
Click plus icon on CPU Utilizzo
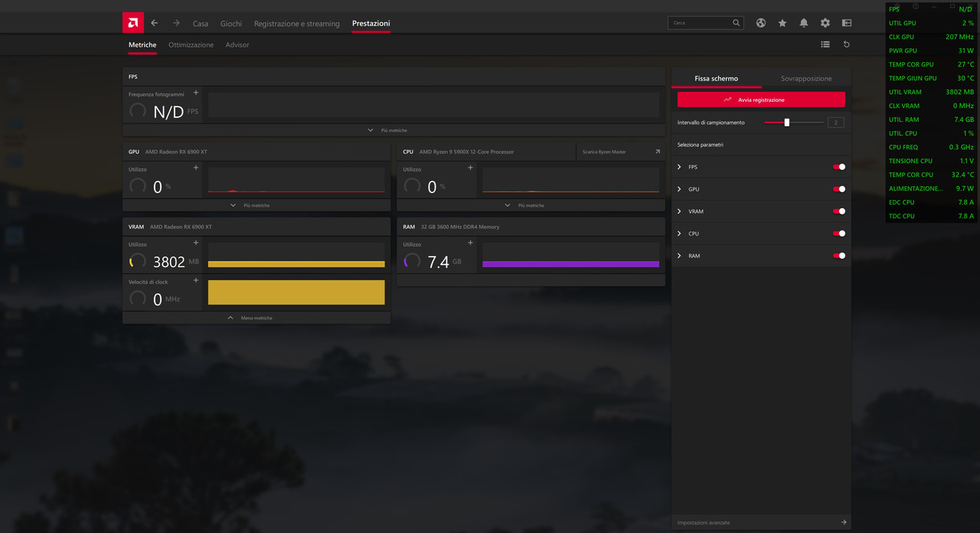click(470, 168)
